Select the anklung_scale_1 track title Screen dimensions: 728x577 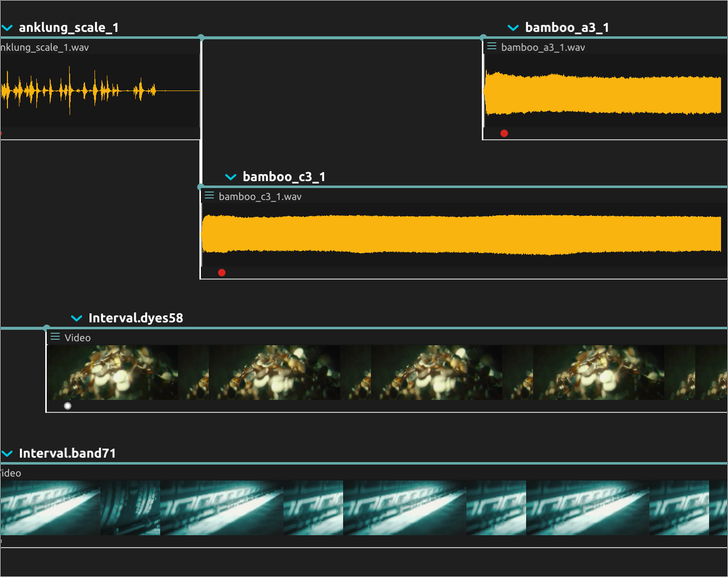[x=69, y=28]
